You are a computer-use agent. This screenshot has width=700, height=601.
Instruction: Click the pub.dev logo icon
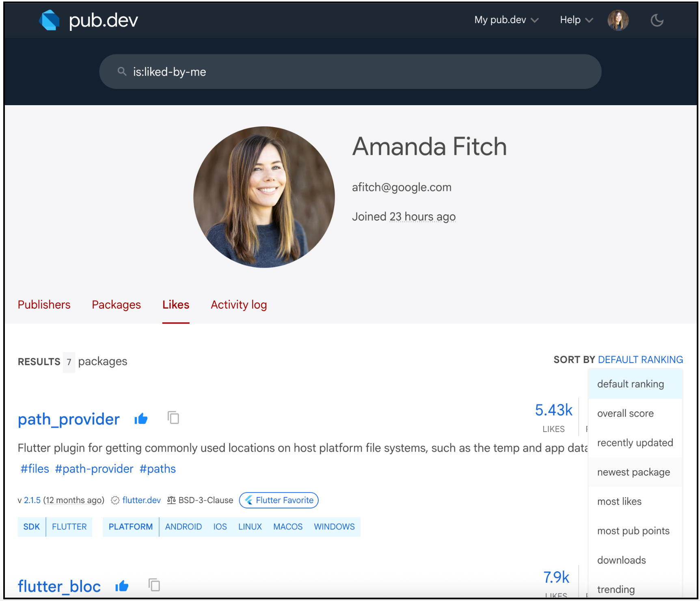pos(49,20)
